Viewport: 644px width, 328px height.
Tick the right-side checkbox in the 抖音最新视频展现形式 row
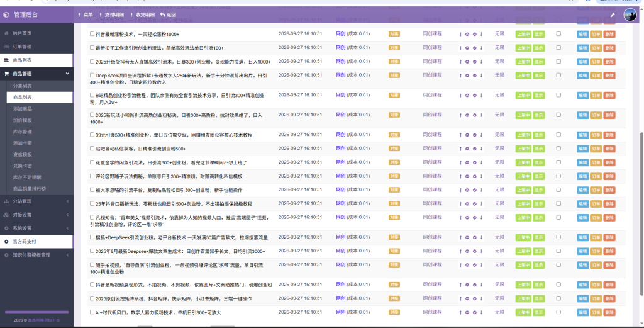(x=558, y=285)
